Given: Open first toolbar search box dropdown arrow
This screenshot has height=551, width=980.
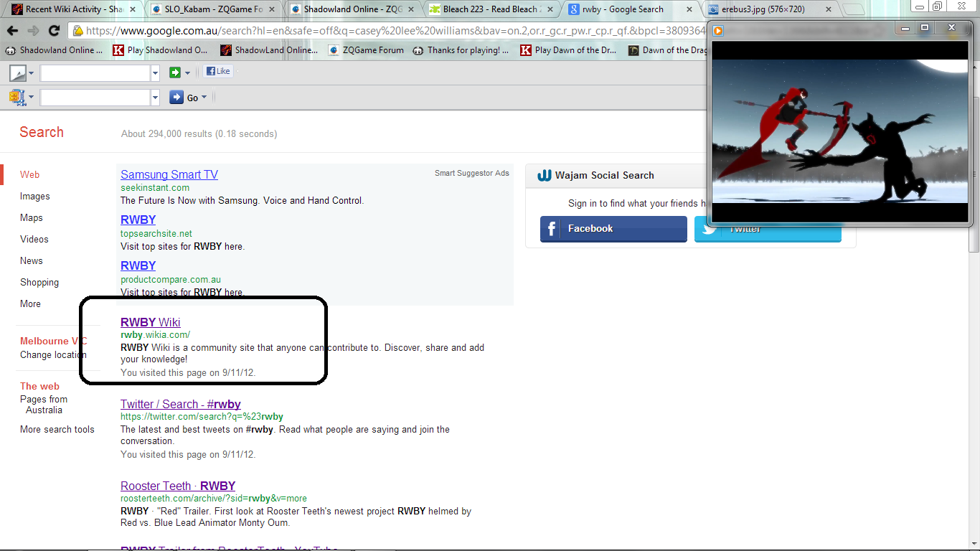Looking at the screenshot, I should [155, 73].
